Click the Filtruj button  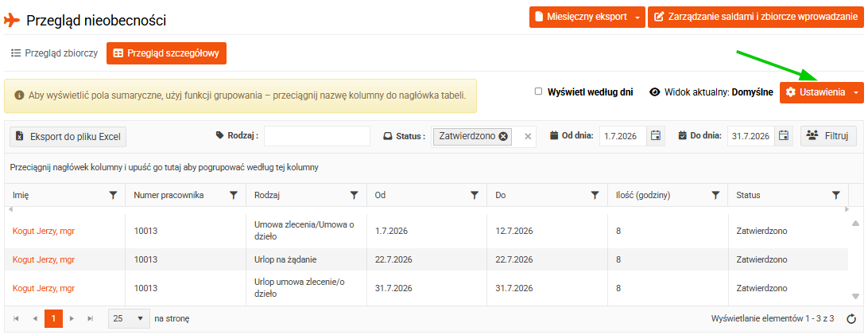click(x=829, y=135)
